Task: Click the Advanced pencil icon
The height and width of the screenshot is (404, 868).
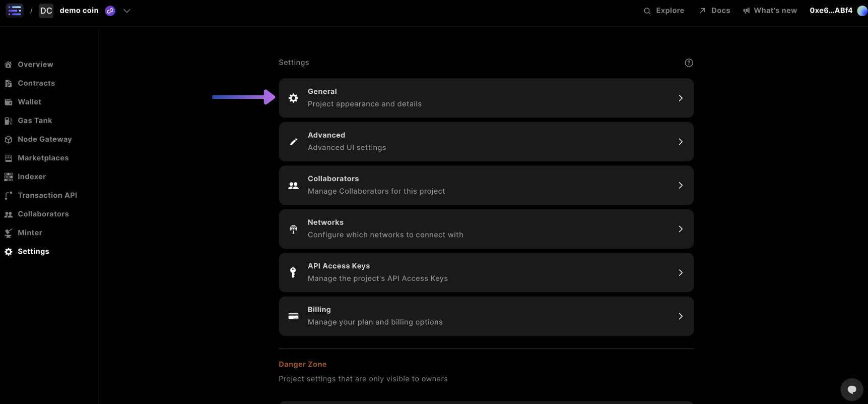Action: point(293,141)
